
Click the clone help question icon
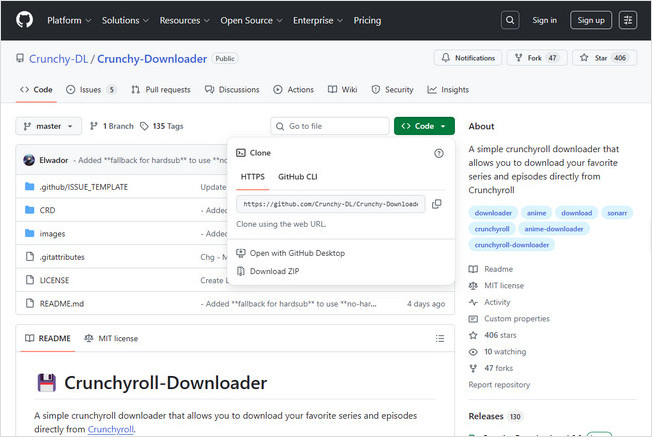tap(439, 153)
